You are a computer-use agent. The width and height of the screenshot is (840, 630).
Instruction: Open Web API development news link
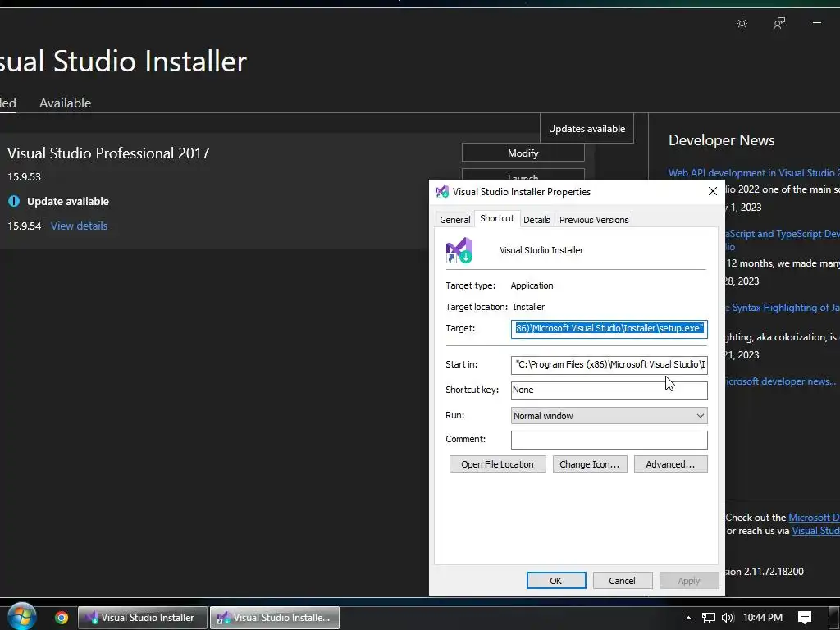(x=754, y=172)
